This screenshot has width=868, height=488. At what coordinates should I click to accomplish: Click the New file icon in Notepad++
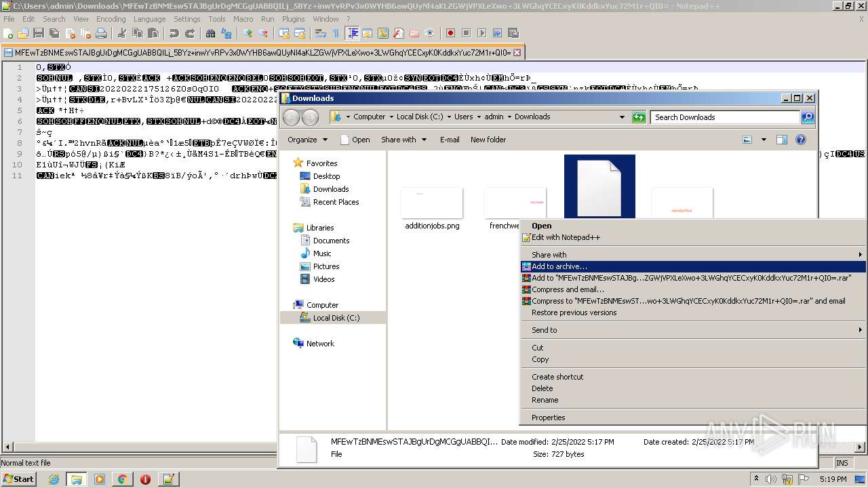coord(8,33)
